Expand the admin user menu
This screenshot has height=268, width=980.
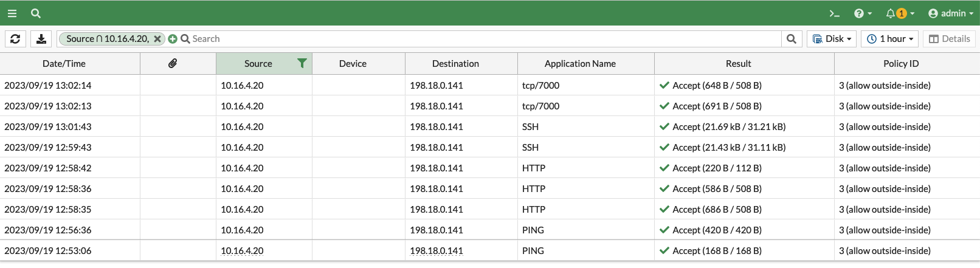tap(950, 13)
